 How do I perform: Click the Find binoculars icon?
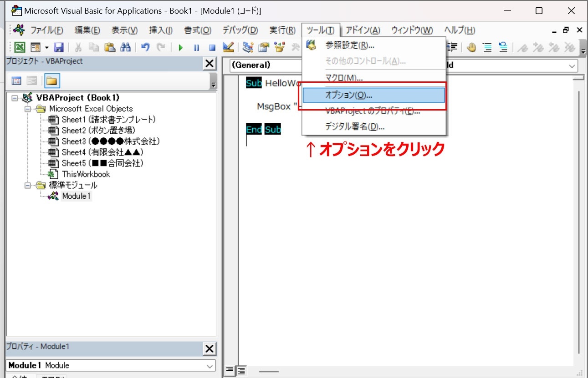point(125,47)
